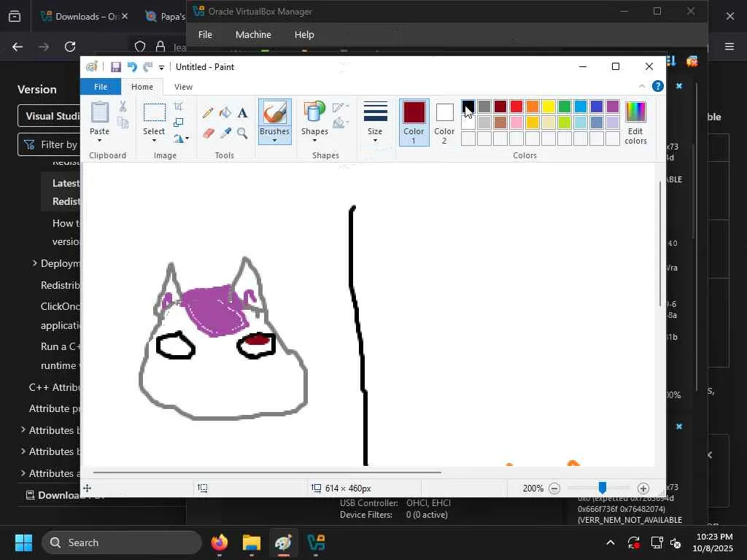Open the Brushes dropdown arrow

[274, 141]
